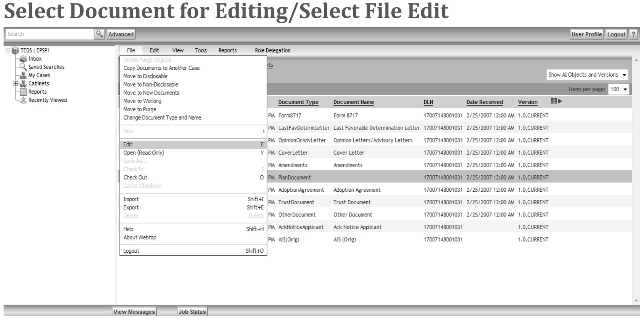Click the Recently Viewed star icon
This screenshot has width=644, height=319.
click(23, 100)
